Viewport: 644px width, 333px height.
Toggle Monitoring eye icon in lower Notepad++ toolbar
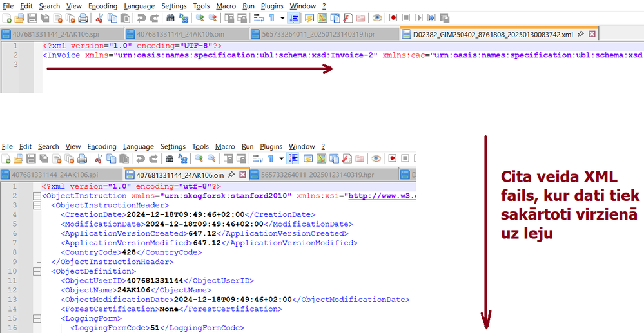[376, 158]
